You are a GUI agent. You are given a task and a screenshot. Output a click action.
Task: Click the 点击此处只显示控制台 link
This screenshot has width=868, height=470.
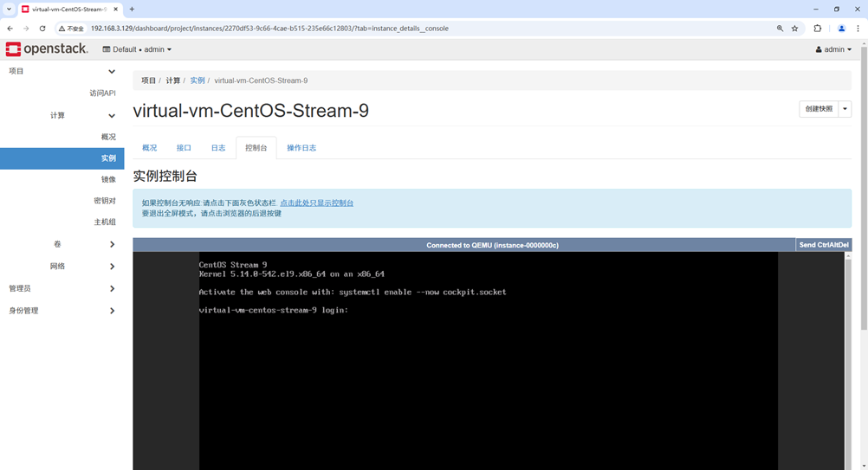[x=317, y=203]
